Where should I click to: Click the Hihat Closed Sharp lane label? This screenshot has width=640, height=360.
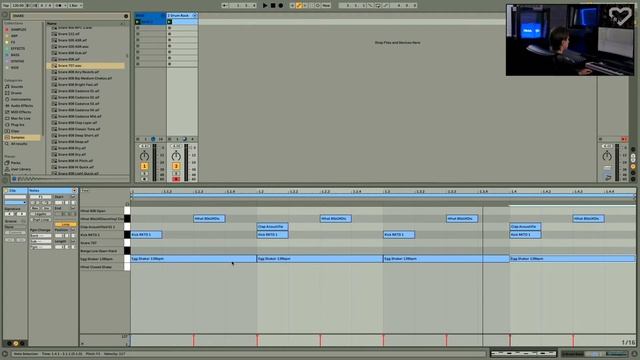pyautogui.click(x=96, y=267)
